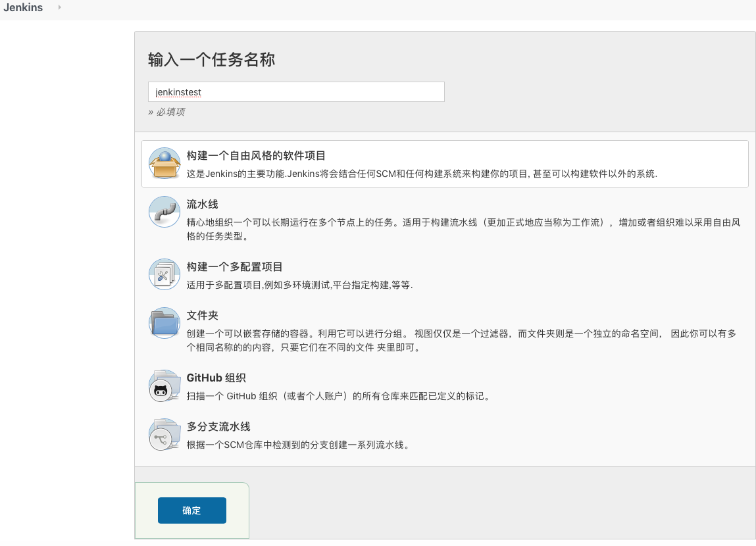Select 构建一个自由风格的软件项目 title
This screenshot has width=756, height=546.
point(255,156)
